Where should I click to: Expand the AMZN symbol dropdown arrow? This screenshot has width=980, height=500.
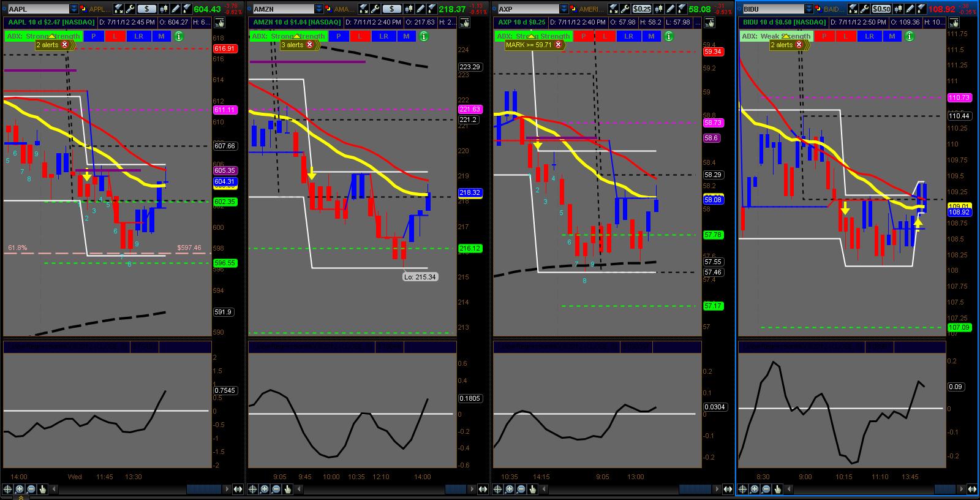pos(318,9)
